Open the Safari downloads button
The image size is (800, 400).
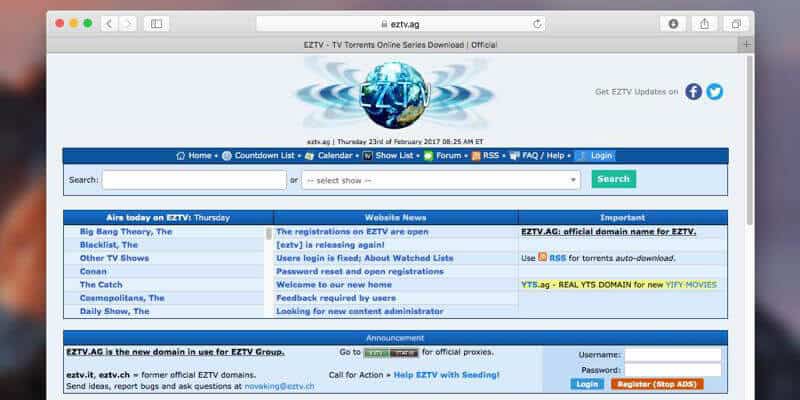click(x=673, y=23)
